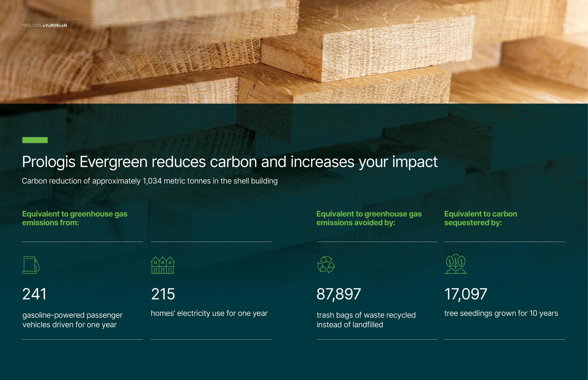Click the row of houses icon
The height and width of the screenshot is (380, 588).
point(163,265)
